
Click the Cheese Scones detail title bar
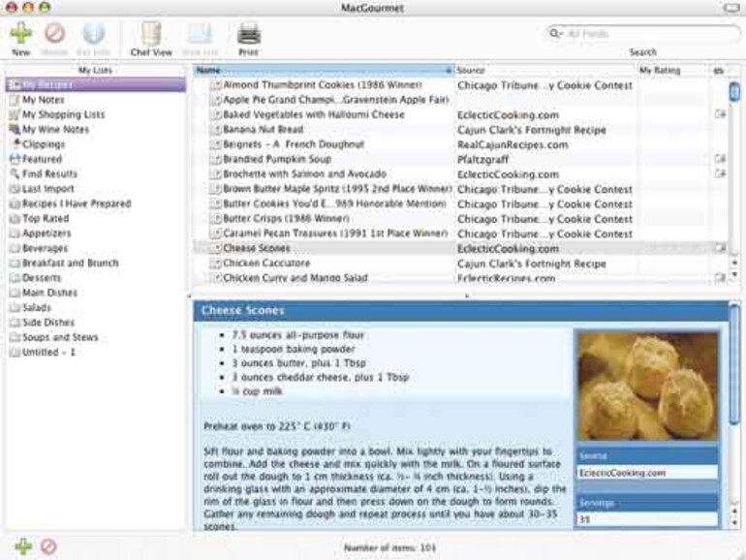[460, 311]
